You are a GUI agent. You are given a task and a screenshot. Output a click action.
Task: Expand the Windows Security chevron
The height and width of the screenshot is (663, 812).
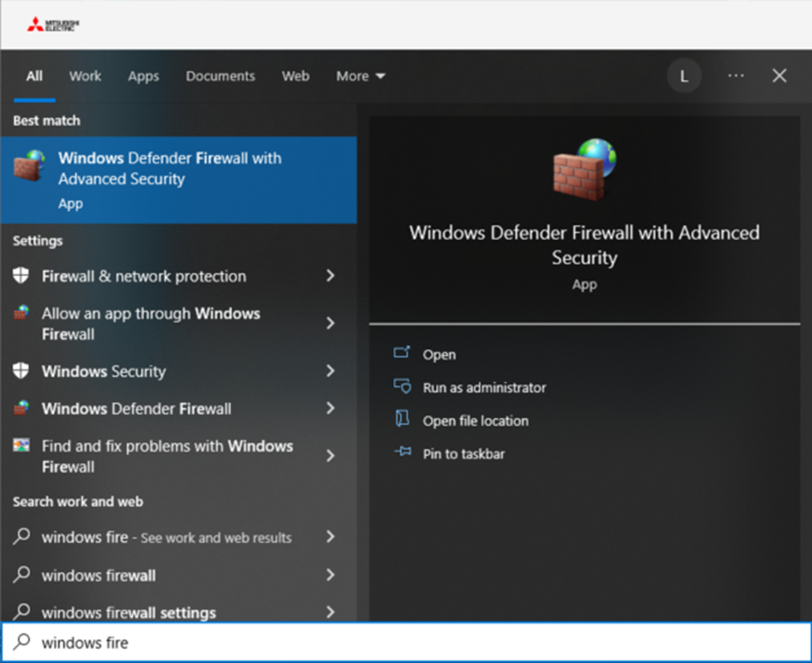coord(331,371)
